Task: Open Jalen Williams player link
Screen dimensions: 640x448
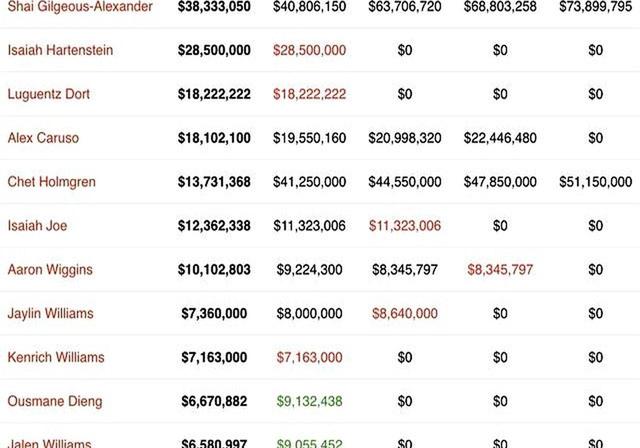Action: (x=49, y=443)
